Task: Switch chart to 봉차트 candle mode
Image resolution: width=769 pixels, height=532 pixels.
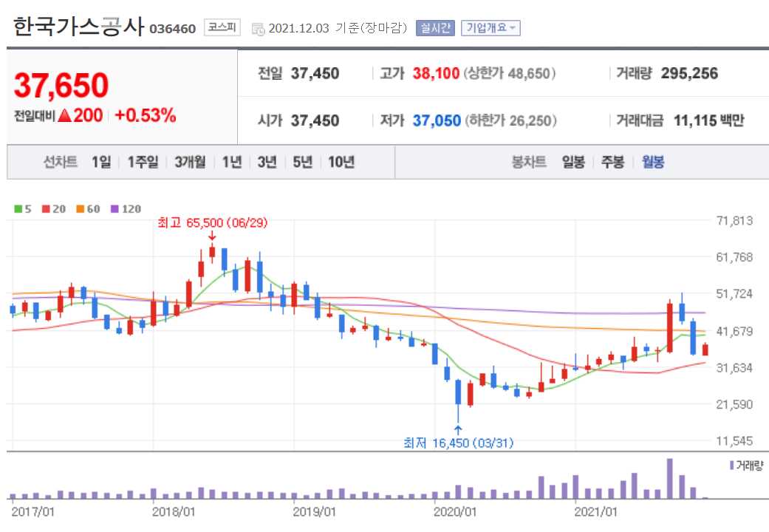Action: pyautogui.click(x=529, y=162)
